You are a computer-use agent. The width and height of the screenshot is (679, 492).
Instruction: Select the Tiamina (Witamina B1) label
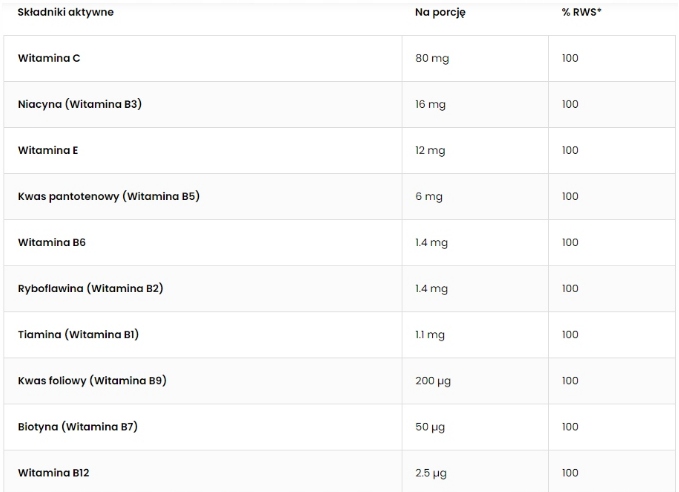coord(78,334)
